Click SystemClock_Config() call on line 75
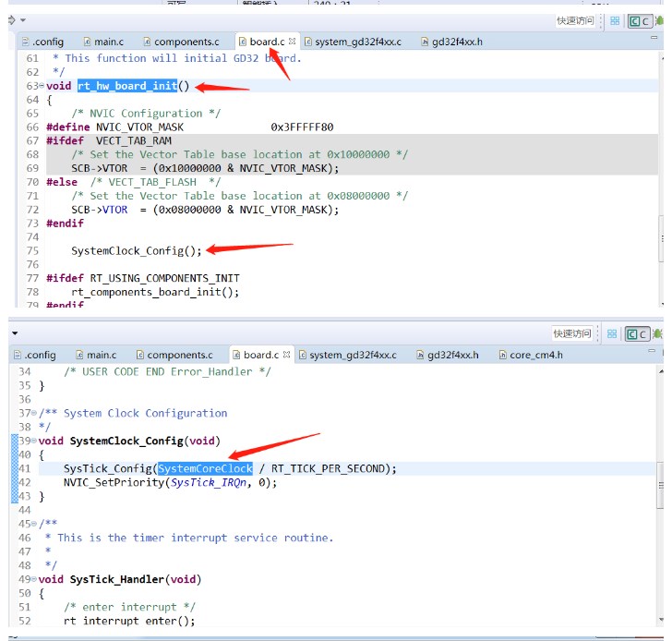This screenshot has height=641, width=672. coord(136,251)
